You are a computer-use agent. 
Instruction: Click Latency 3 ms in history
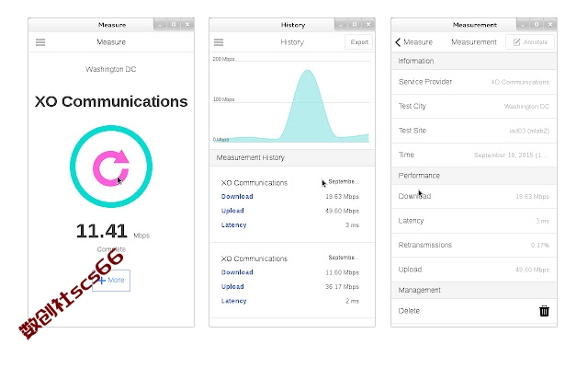pyautogui.click(x=290, y=224)
